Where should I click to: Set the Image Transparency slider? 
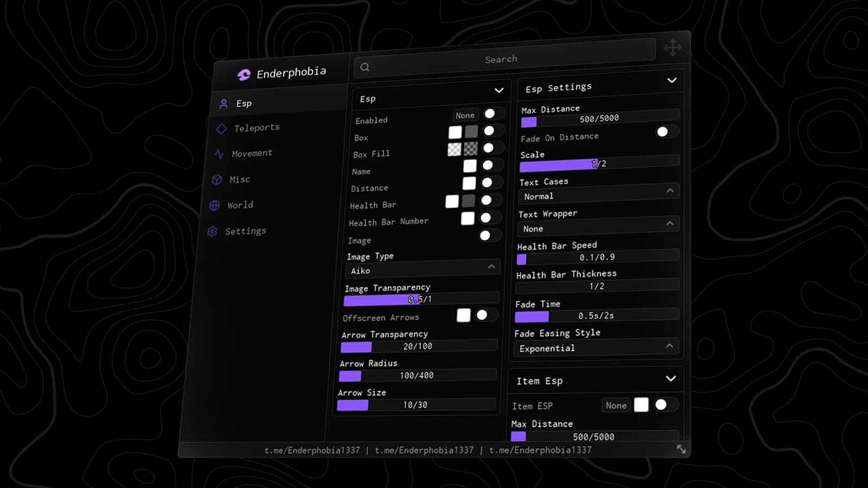point(422,299)
